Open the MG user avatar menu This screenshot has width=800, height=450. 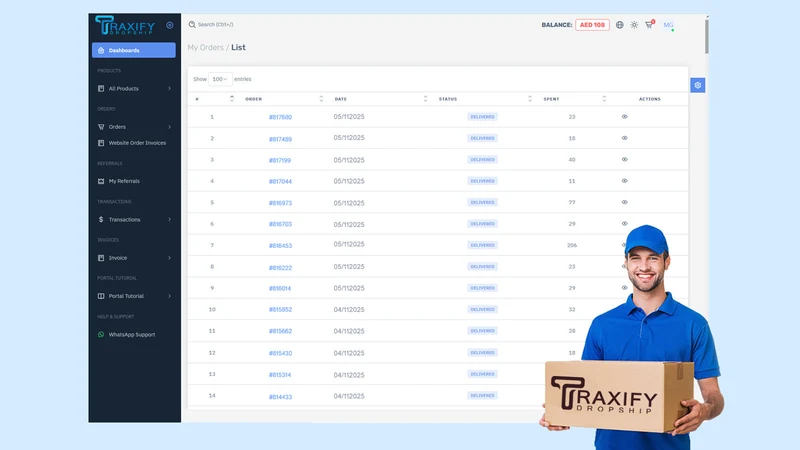coord(668,24)
